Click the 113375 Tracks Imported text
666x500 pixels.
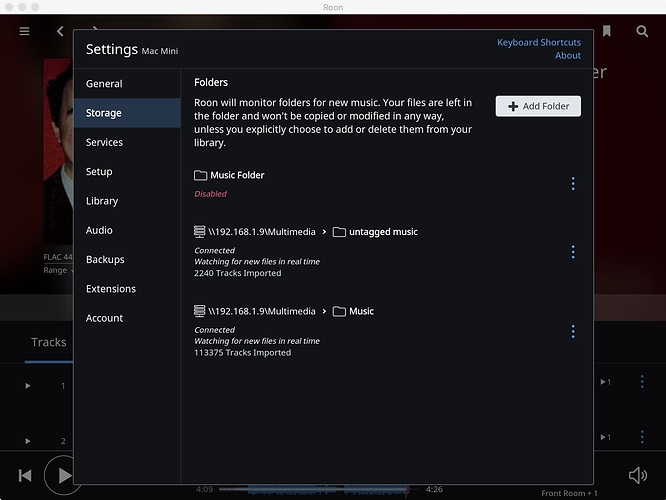243,353
